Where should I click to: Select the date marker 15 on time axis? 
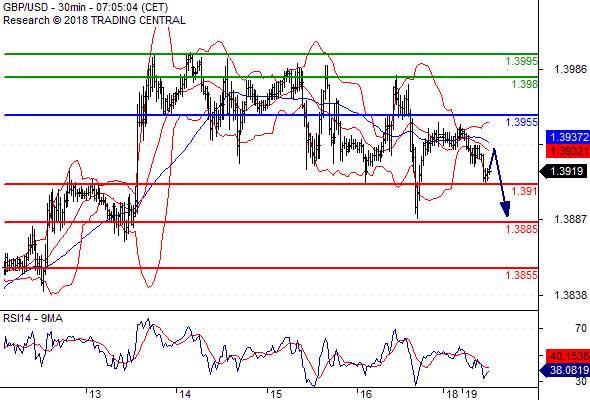pos(276,394)
